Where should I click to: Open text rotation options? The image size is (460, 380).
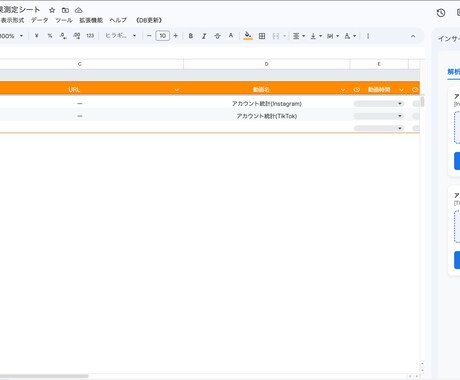coord(350,36)
